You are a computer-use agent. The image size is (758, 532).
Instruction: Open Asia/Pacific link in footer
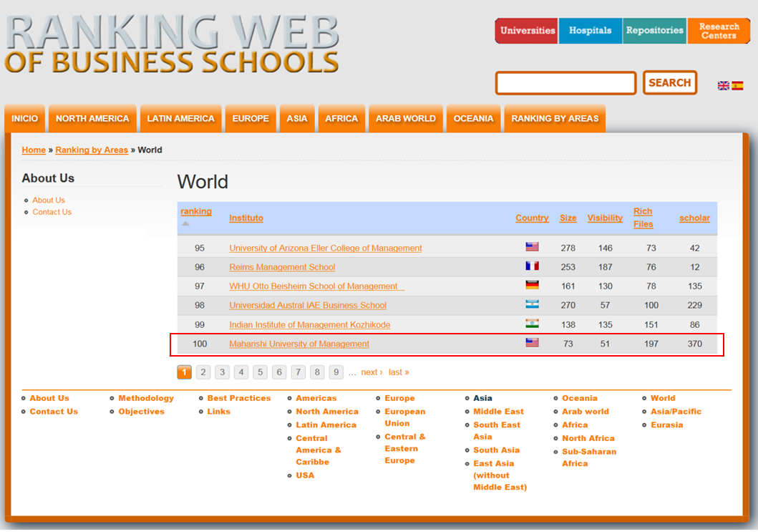point(676,412)
